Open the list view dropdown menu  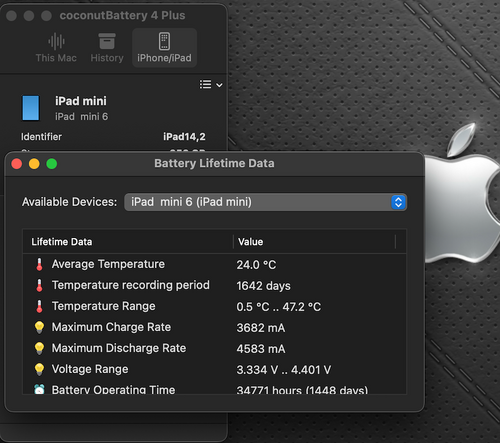(x=211, y=84)
